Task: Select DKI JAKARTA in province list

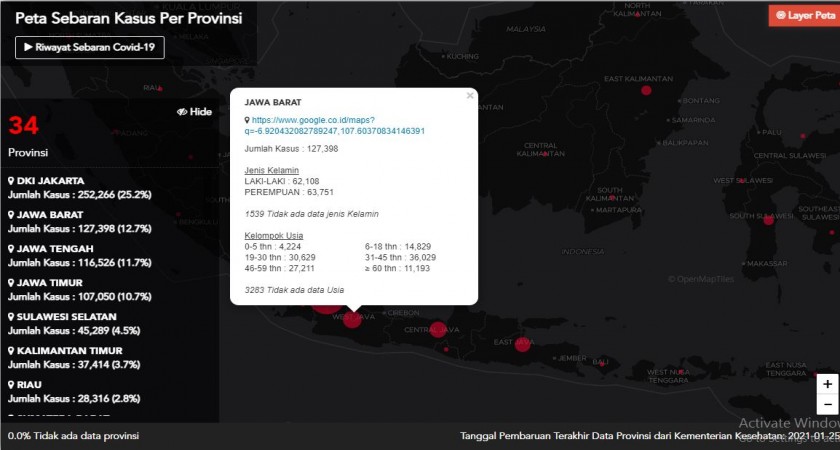Action: (x=79, y=188)
